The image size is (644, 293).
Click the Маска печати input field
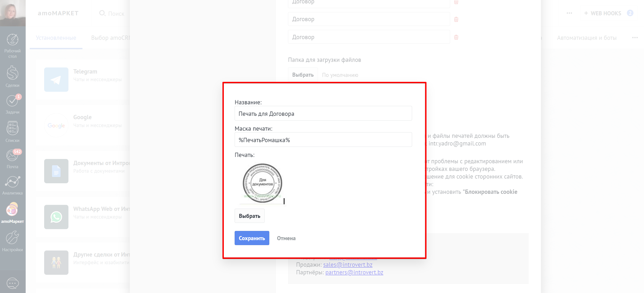click(x=323, y=139)
